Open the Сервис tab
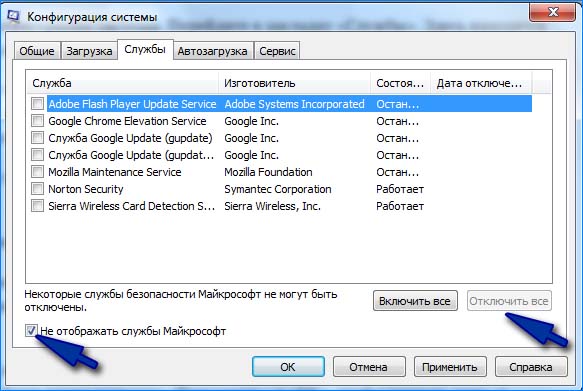Viewport: 583px width, 391px height. [277, 51]
